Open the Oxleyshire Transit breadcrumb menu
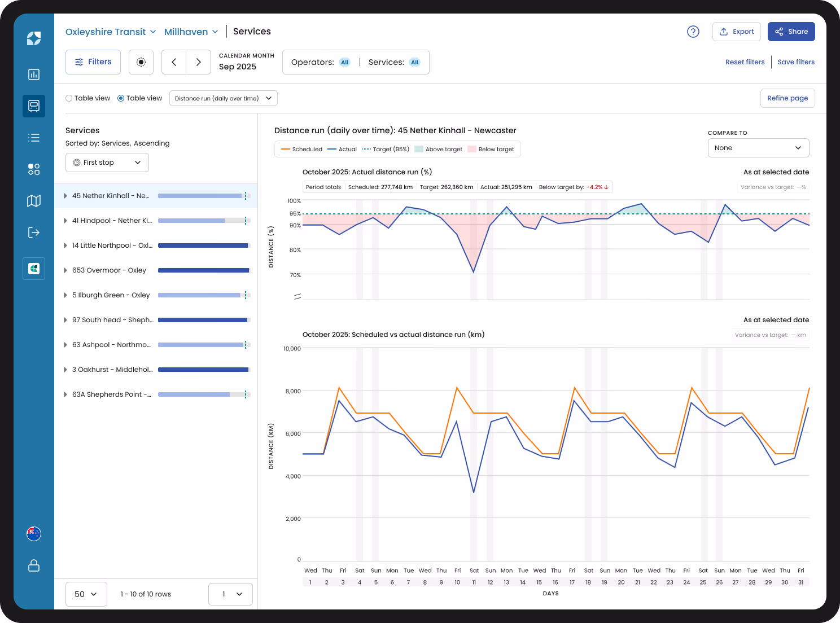Screen dimensions: 840x623 click(x=111, y=32)
